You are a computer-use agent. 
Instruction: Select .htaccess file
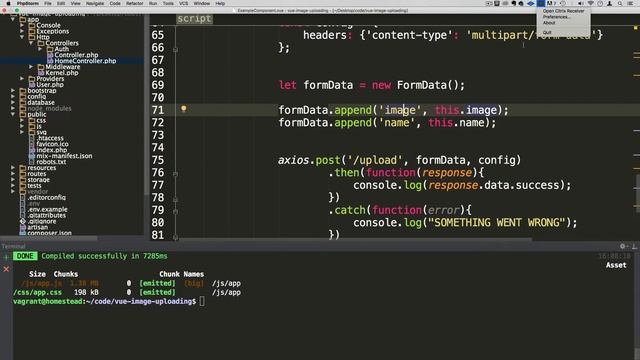(50, 138)
